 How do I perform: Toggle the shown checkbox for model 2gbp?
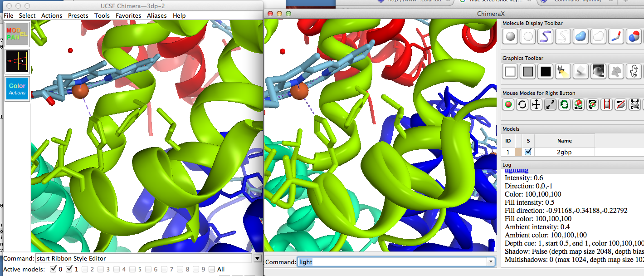click(528, 152)
